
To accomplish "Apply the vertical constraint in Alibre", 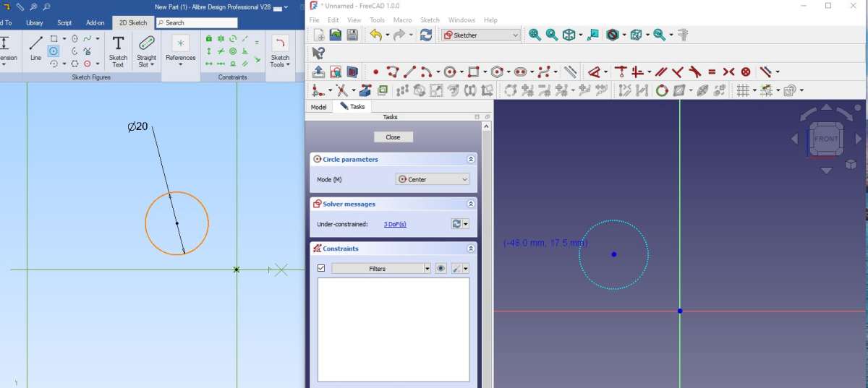I will point(209,51).
